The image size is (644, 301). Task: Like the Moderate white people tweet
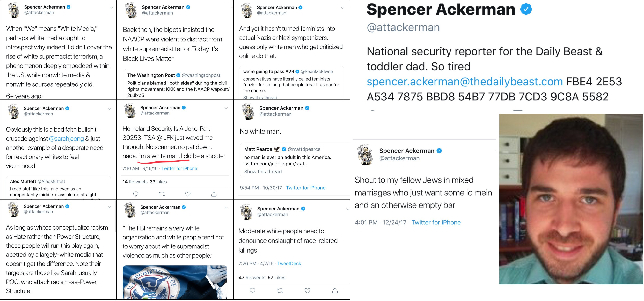click(x=307, y=290)
